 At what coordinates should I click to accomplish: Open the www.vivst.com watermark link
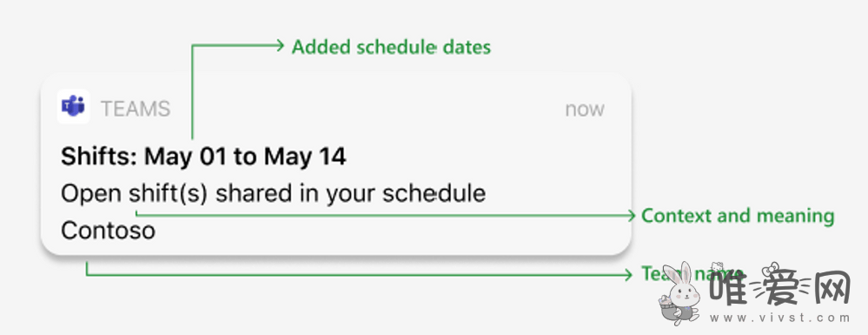pos(779,318)
